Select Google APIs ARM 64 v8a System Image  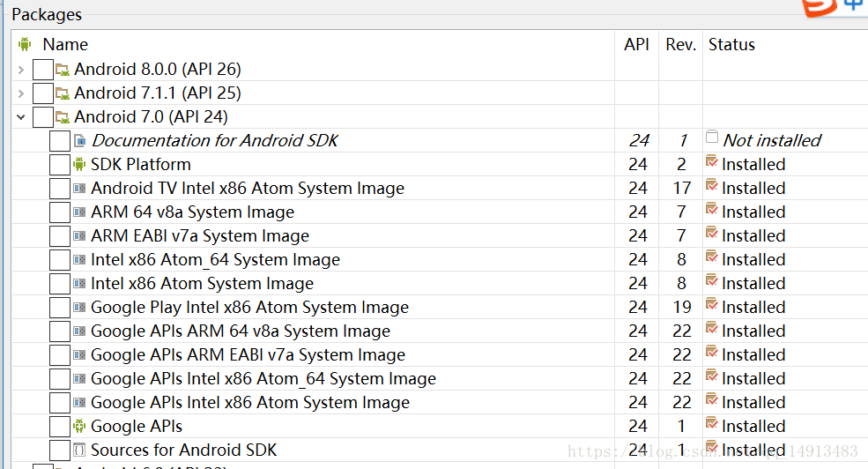point(241,331)
